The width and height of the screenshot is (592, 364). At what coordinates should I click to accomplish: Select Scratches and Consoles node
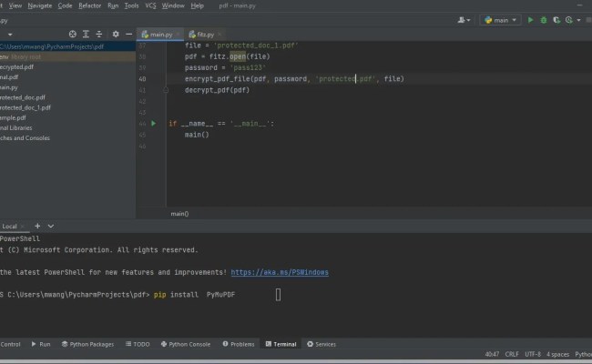tap(25, 138)
